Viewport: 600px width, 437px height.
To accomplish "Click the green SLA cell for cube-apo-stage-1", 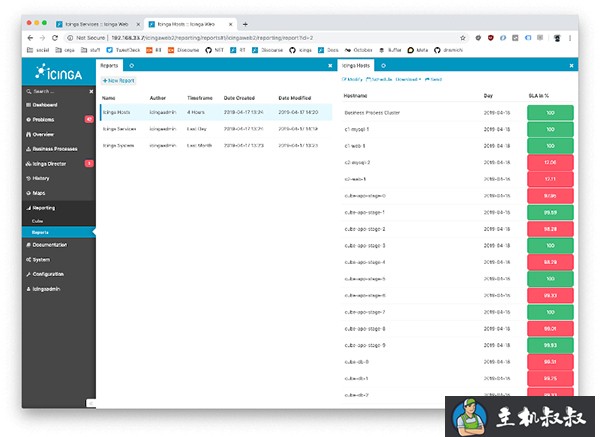I will [550, 212].
